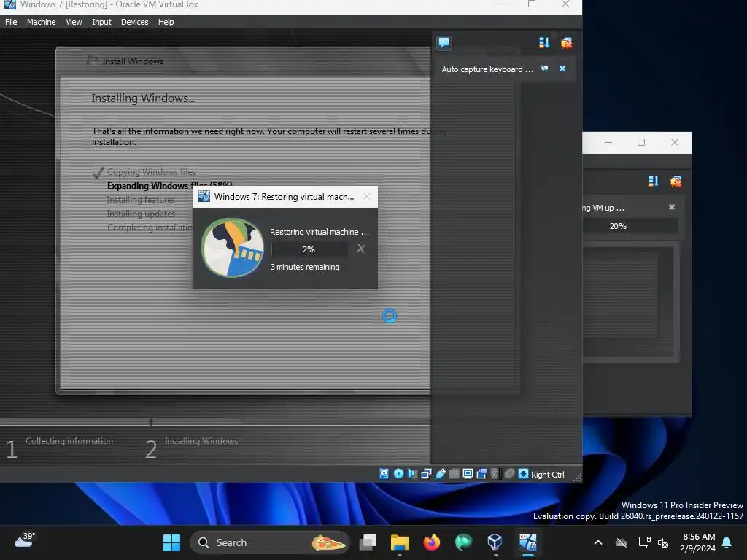Click 'Copying Windows files' step text
This screenshot has width=747, height=560.
click(151, 172)
